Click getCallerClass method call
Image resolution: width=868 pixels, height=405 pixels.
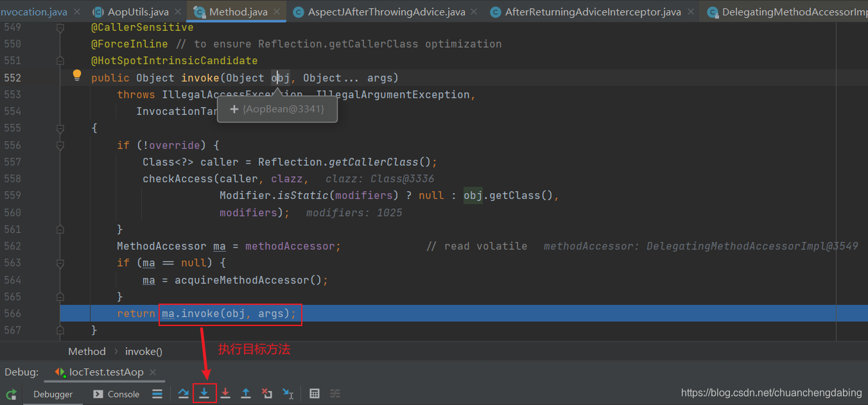coord(373,162)
